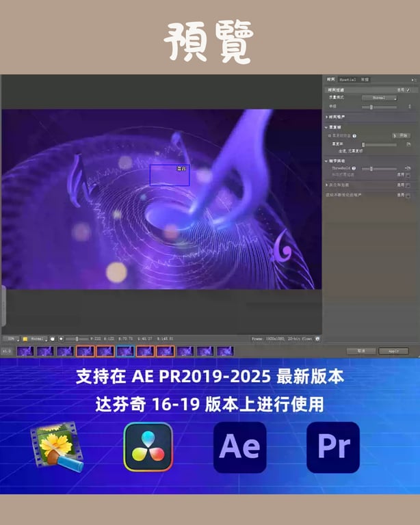The height and width of the screenshot is (525, 420).
Task: Click the Apply button
Action: 393,351
